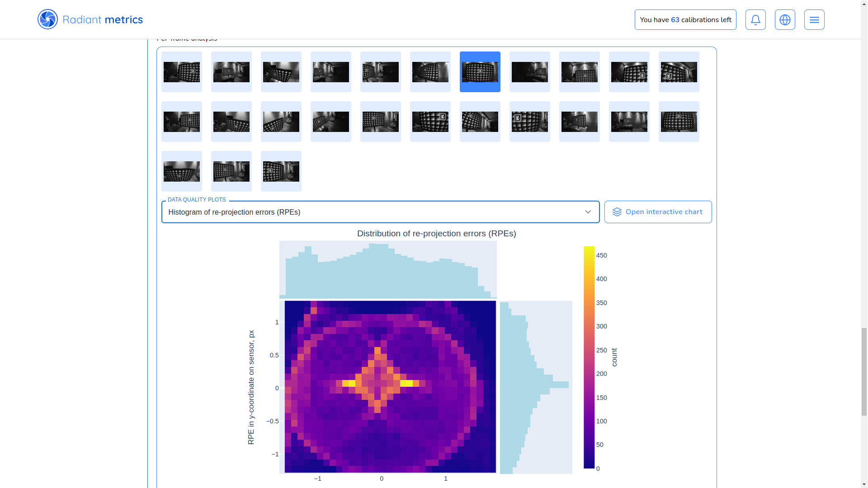Open the hamburger menu icon
This screenshot has width=868, height=488.
coord(814,20)
